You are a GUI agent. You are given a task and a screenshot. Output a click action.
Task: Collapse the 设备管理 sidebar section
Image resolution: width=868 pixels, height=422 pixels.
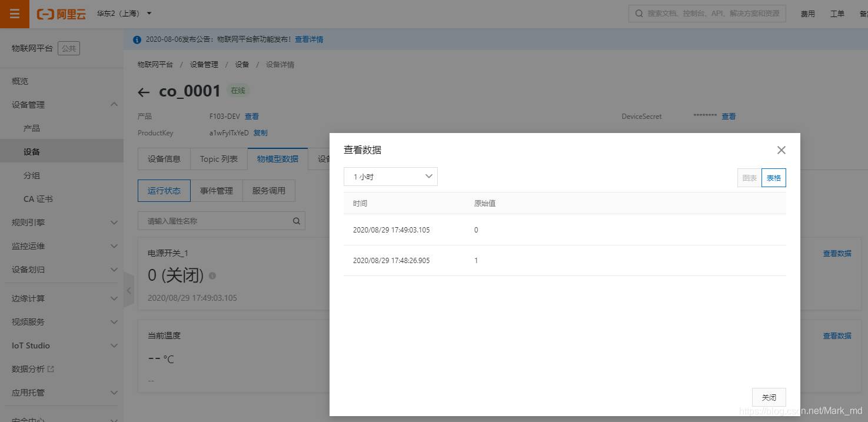(x=61, y=105)
